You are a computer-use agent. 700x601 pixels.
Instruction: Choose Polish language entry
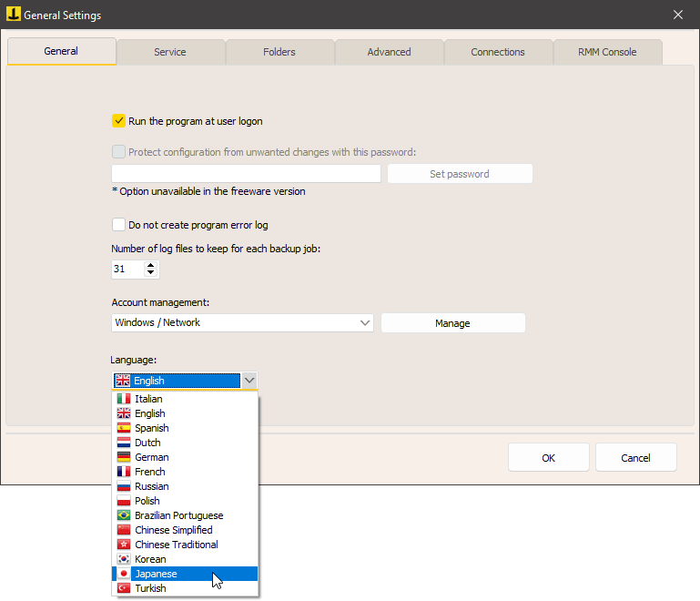pyautogui.click(x=185, y=501)
